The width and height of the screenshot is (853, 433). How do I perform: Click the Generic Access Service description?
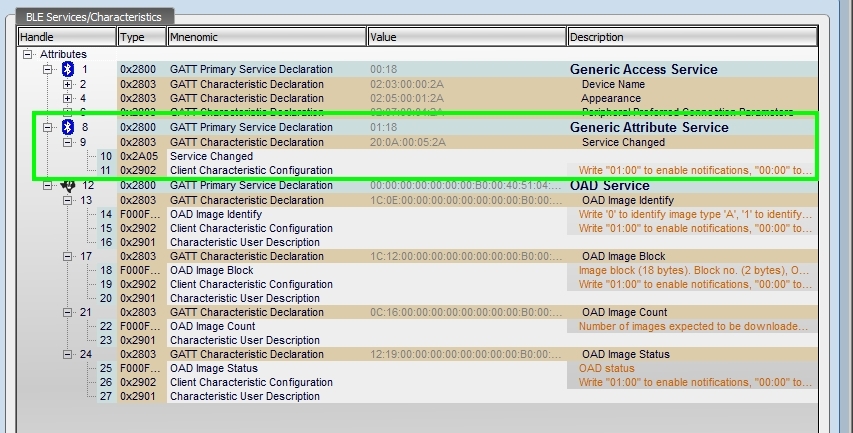[644, 69]
